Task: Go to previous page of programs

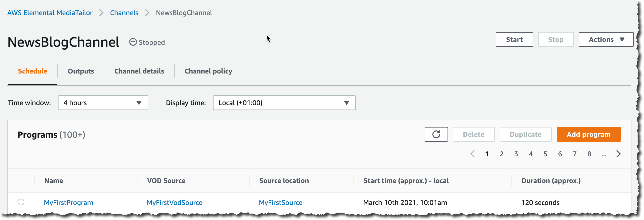Action: [472, 154]
